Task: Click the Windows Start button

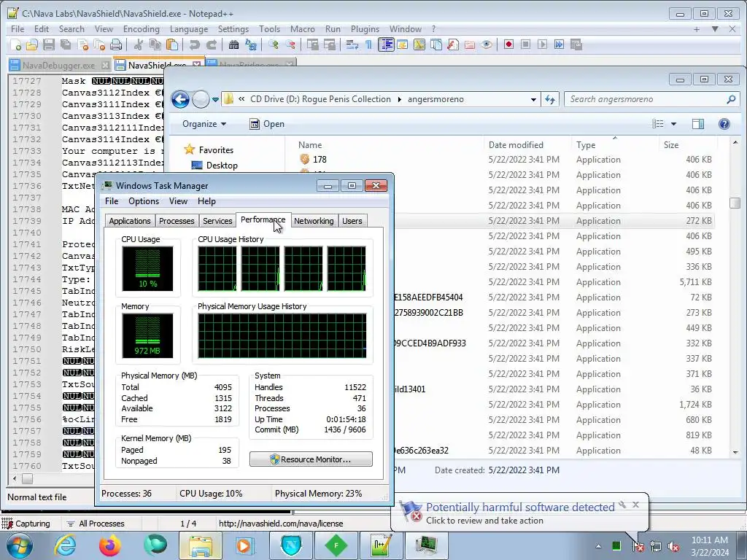Action: tap(20, 545)
